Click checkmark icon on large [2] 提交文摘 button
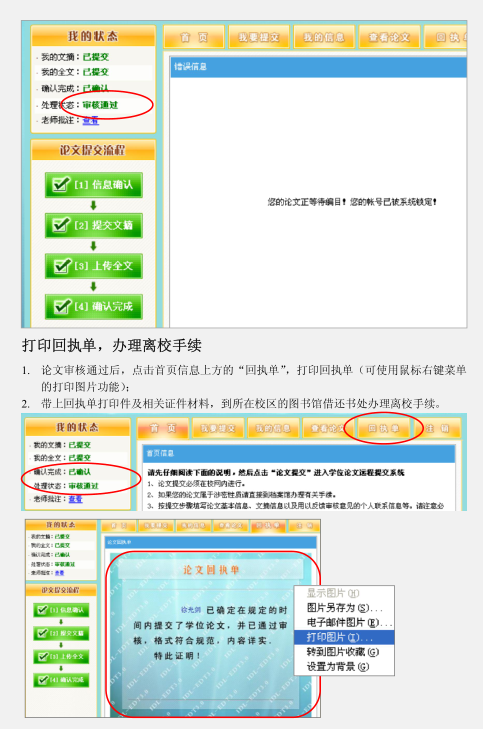Viewport: 483px width, 729px height. tap(61, 225)
